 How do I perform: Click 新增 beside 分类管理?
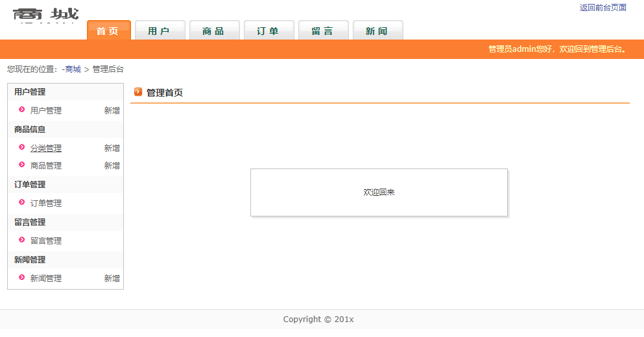[112, 148]
